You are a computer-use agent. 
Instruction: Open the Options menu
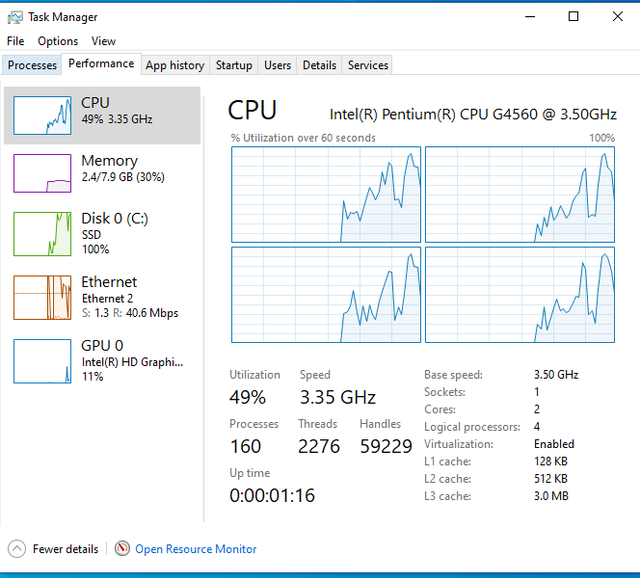tap(58, 41)
